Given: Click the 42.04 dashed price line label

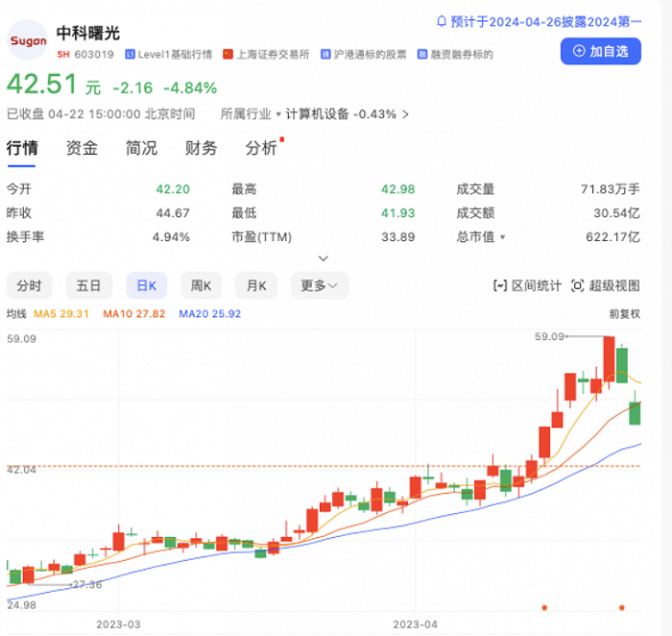Looking at the screenshot, I should [21, 470].
